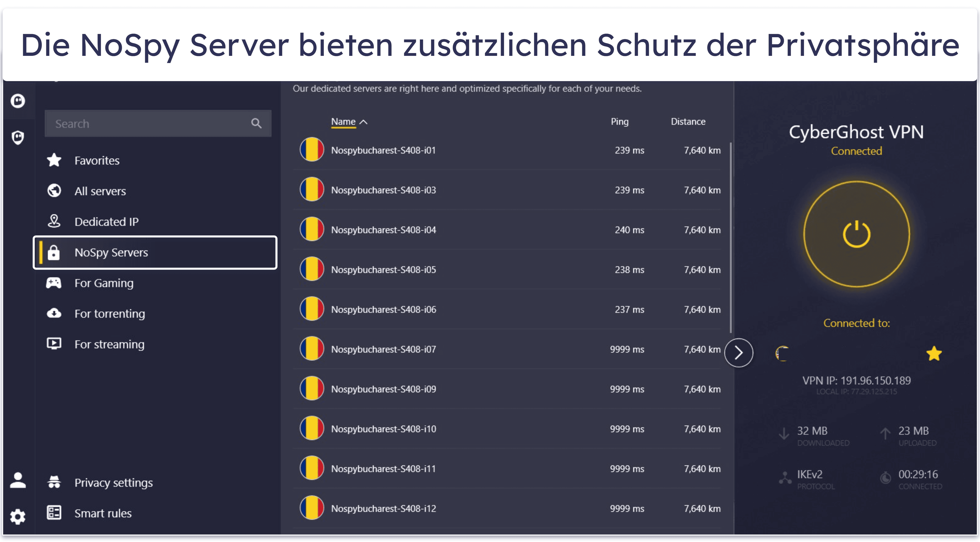Click the Romania flag for S408-i11
The height and width of the screenshot is (542, 980).
point(312,468)
